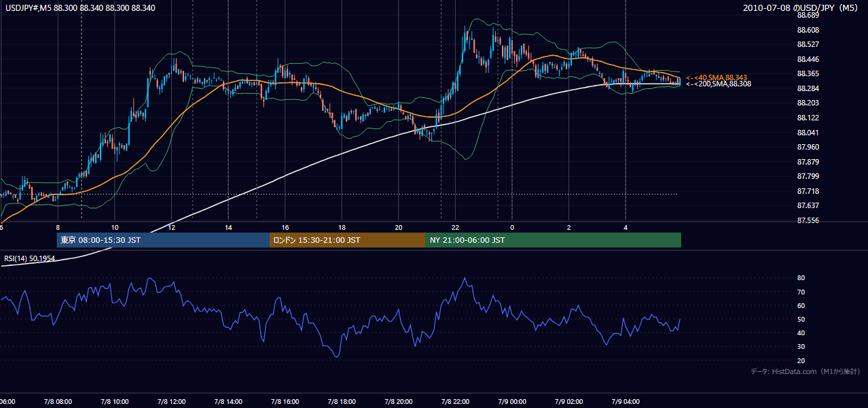The width and height of the screenshot is (868, 408).
Task: Click the 40 SMA 88.343 line label
Action: pyautogui.click(x=717, y=78)
